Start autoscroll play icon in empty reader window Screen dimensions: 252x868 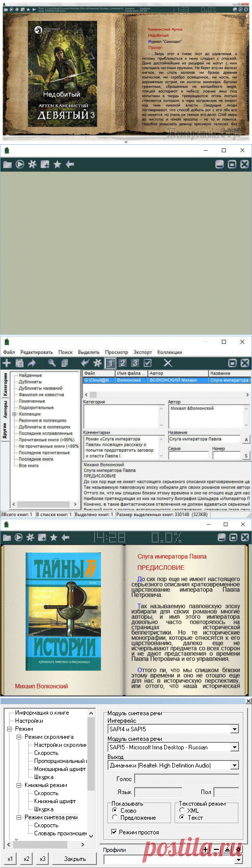point(20,164)
